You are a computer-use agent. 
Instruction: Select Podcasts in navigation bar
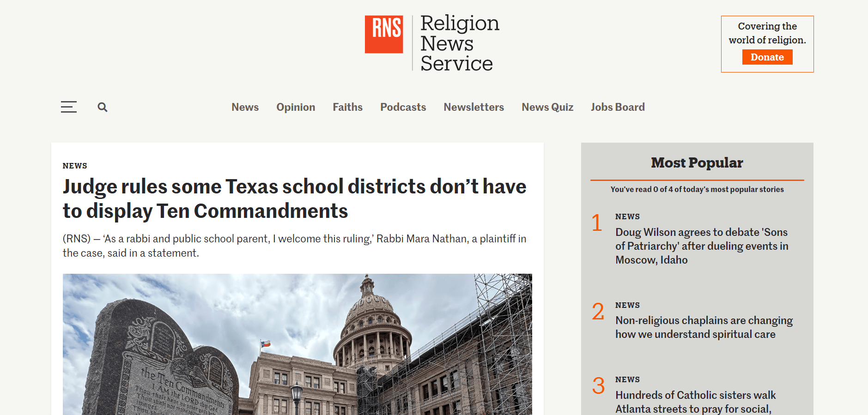coord(403,107)
